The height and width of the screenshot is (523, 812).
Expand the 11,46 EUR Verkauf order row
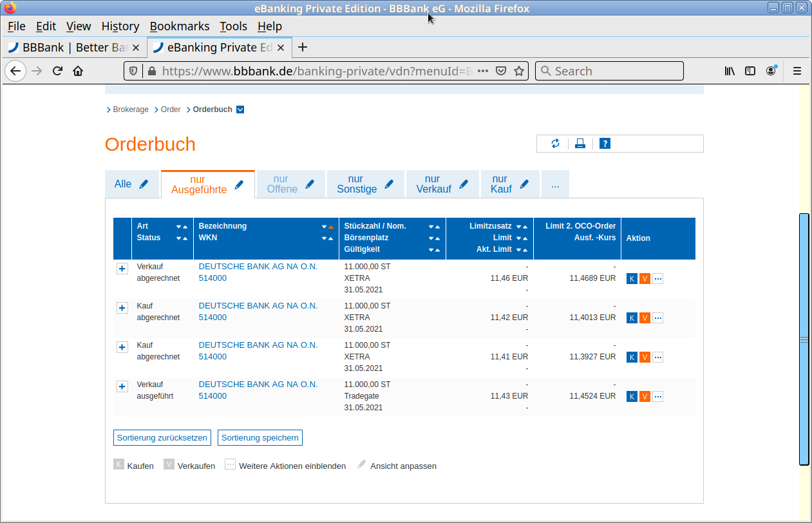(x=122, y=269)
